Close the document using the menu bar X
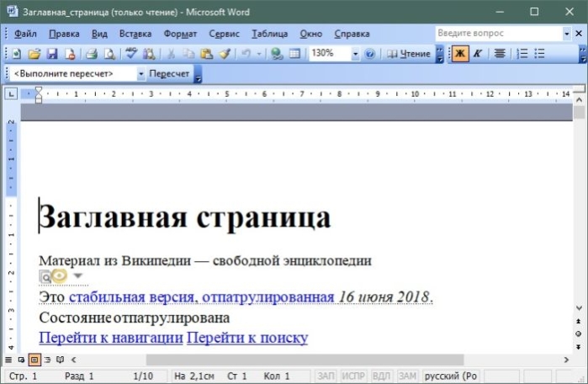The width and height of the screenshot is (588, 384). coord(579,34)
